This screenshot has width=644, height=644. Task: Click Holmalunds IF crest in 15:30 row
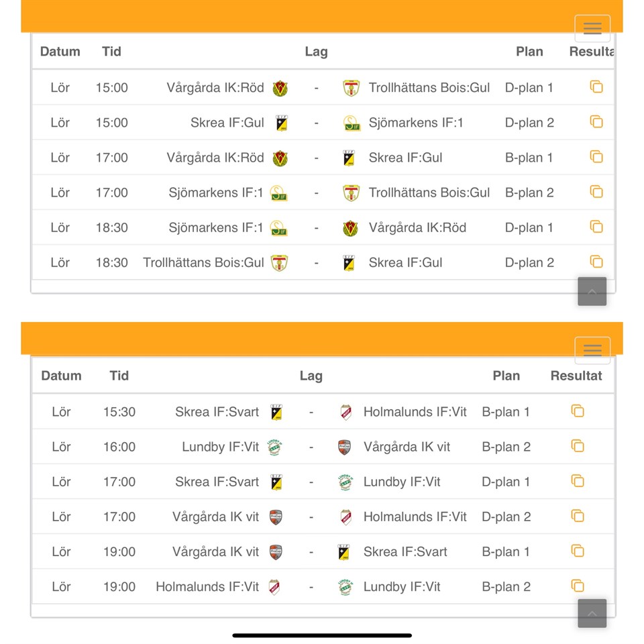pyautogui.click(x=345, y=412)
